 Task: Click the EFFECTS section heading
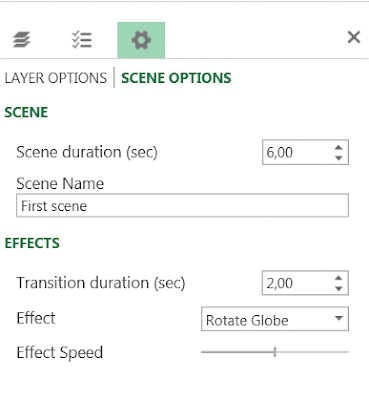click(x=32, y=243)
